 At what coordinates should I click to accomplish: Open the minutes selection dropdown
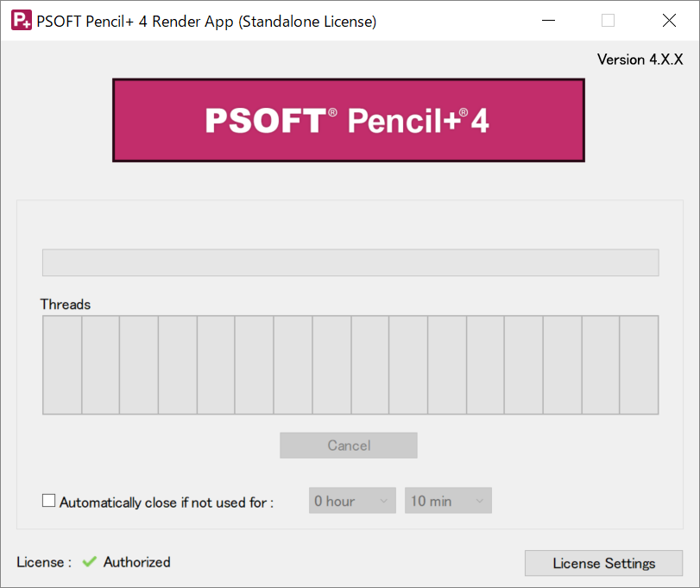[448, 500]
